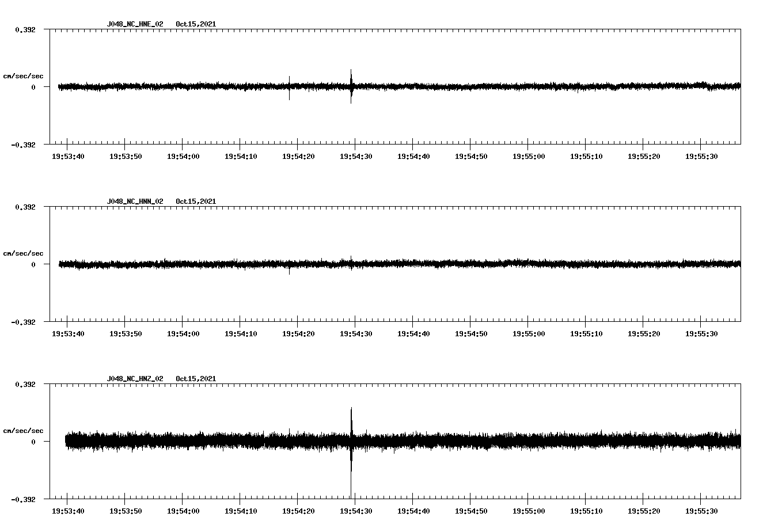
Task: Select the 19:53:40 tick label under the HNZ plot
Action: click(68, 511)
